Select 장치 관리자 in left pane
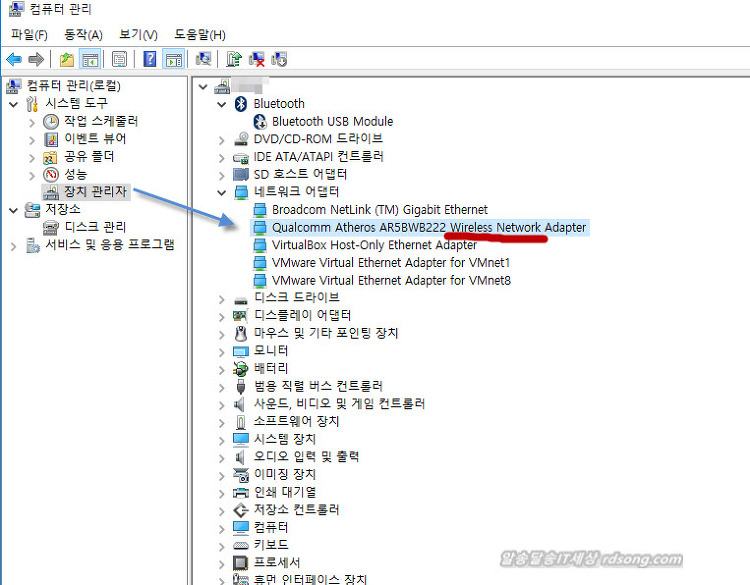The height and width of the screenshot is (585, 750). tap(95, 191)
